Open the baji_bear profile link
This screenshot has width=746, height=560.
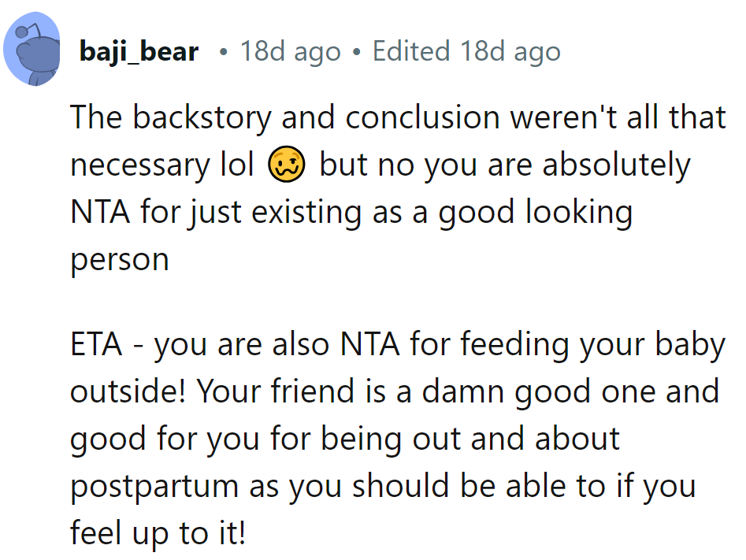coord(139,52)
